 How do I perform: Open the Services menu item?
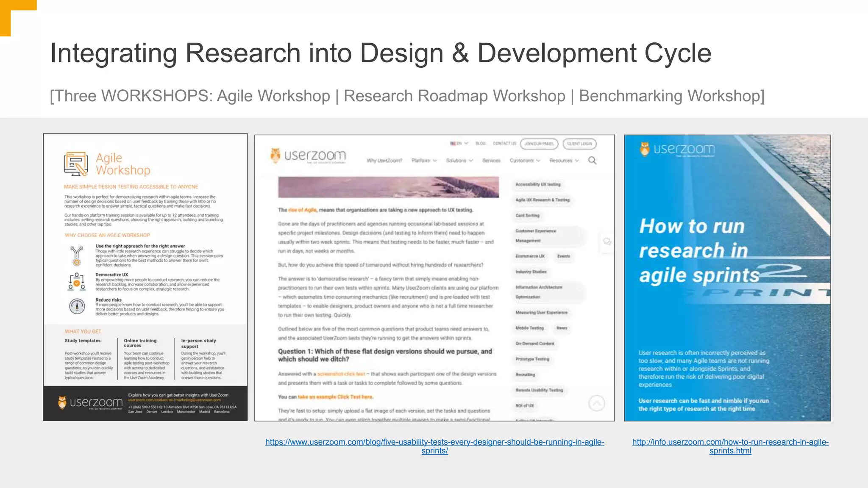coord(491,161)
